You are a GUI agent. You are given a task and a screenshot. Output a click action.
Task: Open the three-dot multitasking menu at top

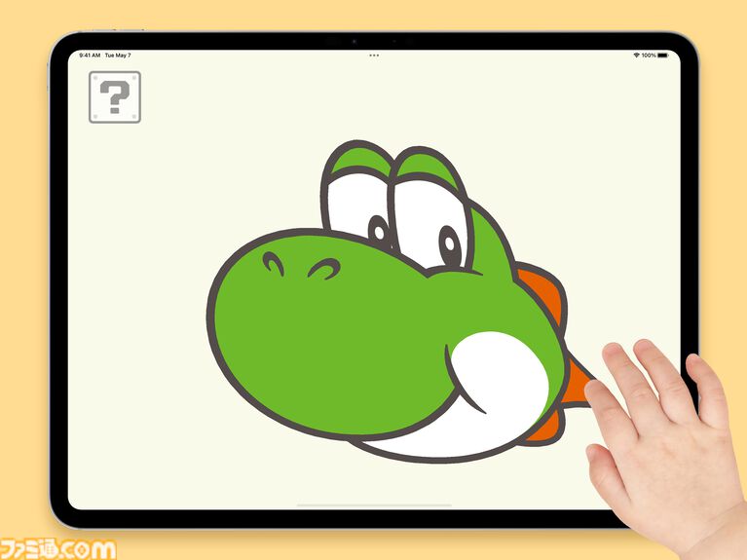(x=374, y=56)
